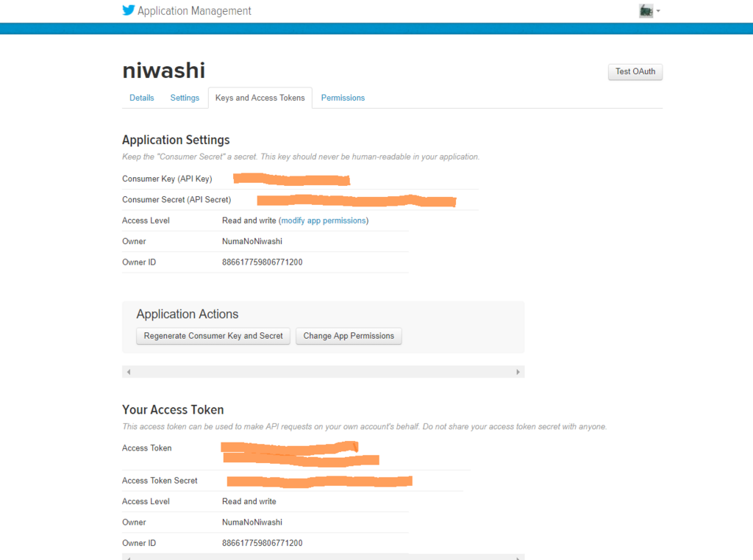This screenshot has width=753, height=560.
Task: Click the 'niwashi' app name heading
Action: pos(164,71)
